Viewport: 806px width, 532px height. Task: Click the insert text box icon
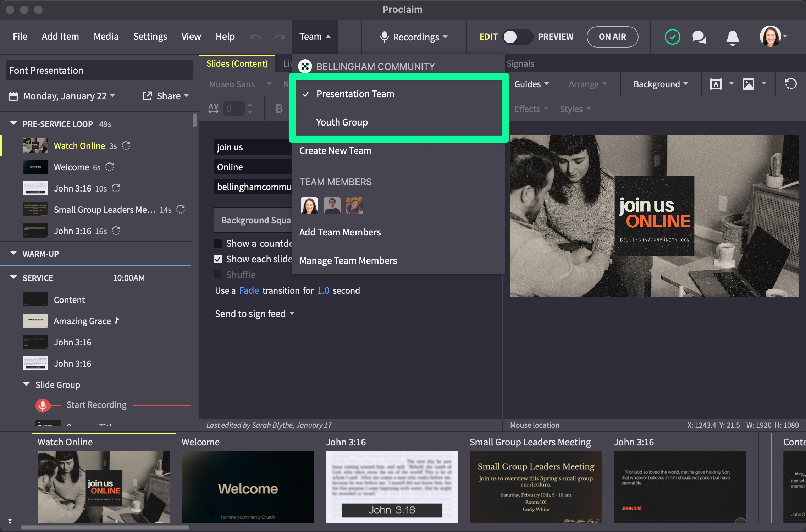pyautogui.click(x=716, y=84)
